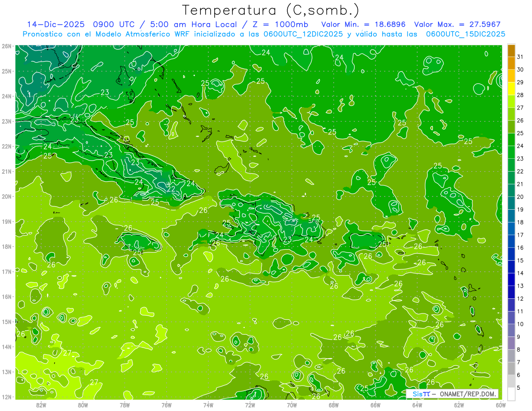
Task: Pick the green color bar segment between 23 and 24
Action: coord(511,153)
